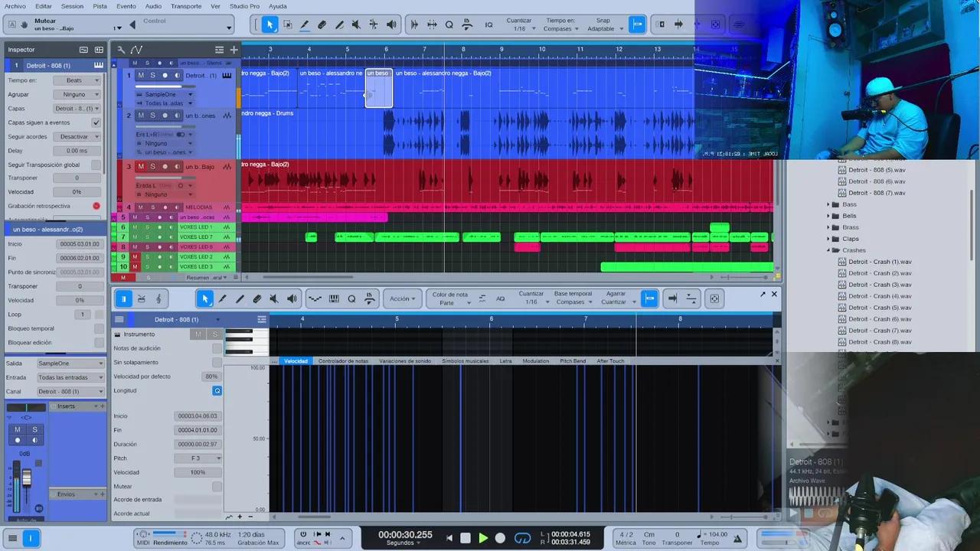
Task: Click the track wrench settings icon
Action: [x=121, y=50]
